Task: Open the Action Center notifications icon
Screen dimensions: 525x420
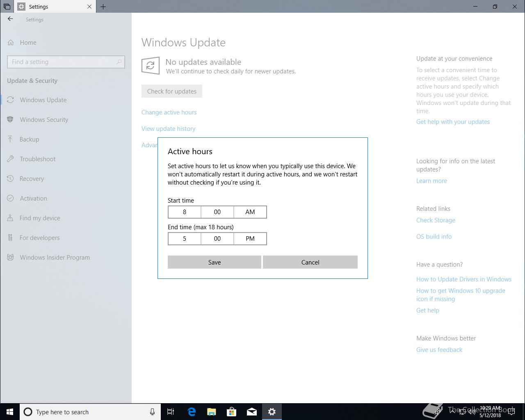Action: [511, 412]
